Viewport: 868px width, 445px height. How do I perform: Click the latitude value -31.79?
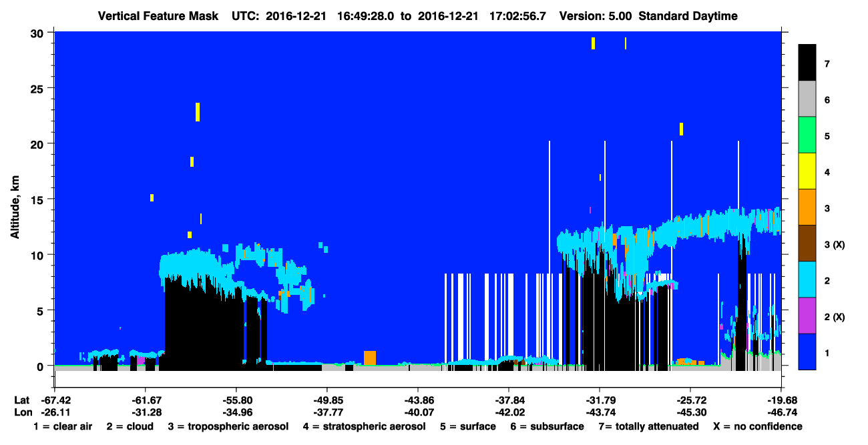(600, 400)
